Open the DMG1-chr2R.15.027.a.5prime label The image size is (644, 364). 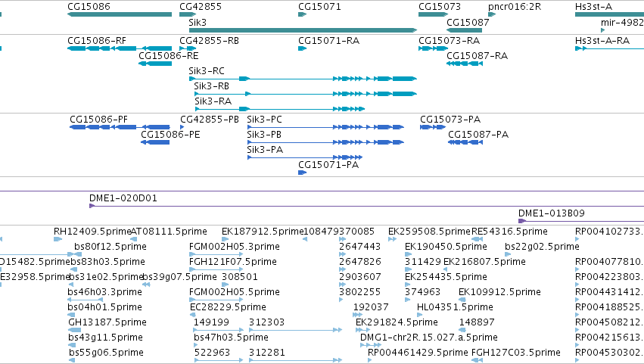click(x=429, y=338)
